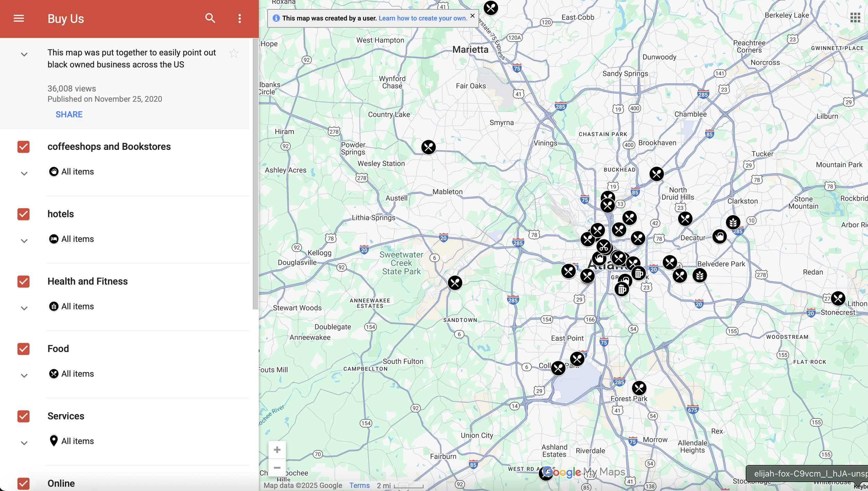Disable the Health and Fitness layer
Screen dimensions: 868x491
[x=24, y=281]
